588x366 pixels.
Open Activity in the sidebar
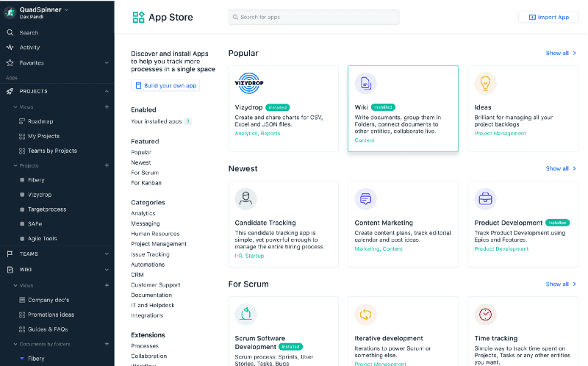tap(29, 47)
